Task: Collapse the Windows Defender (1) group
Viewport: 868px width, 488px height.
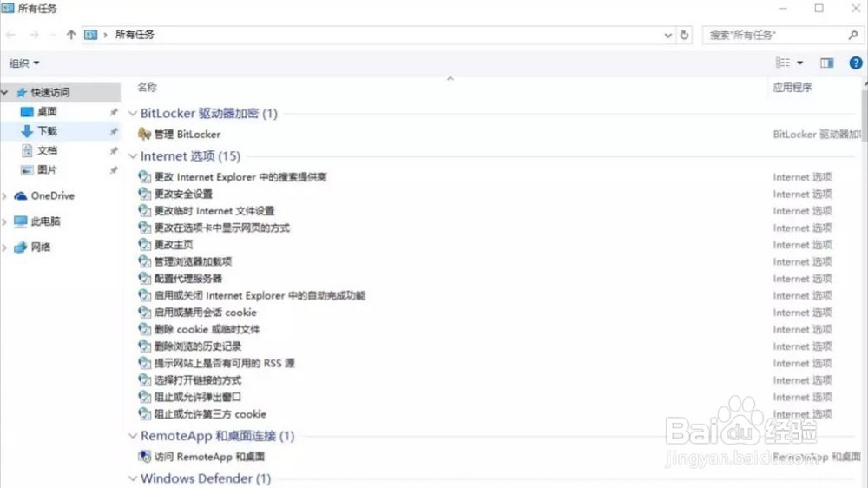Action: tap(133, 478)
